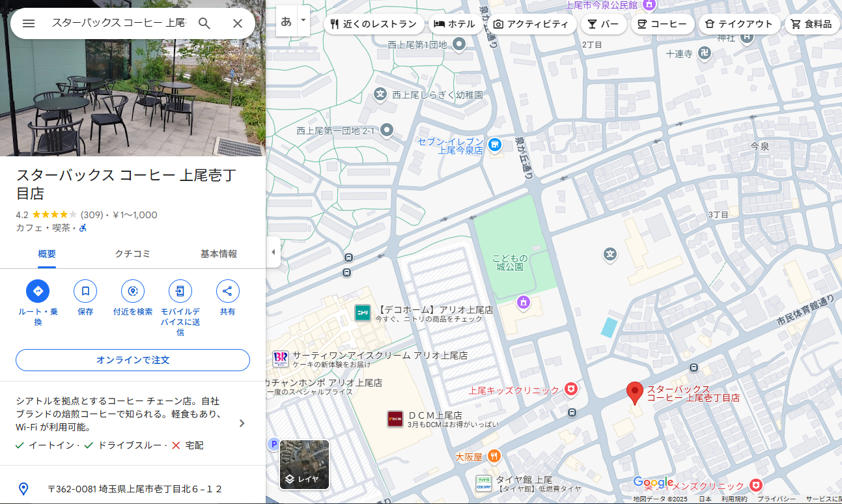
Task: Select the 近くのレストラン filter chip
Action: tap(374, 24)
